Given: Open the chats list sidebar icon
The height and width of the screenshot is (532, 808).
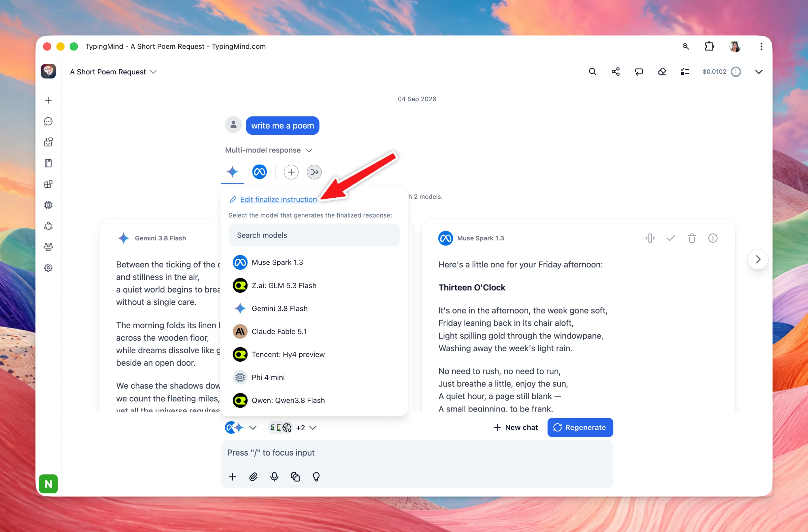Looking at the screenshot, I should [x=48, y=121].
